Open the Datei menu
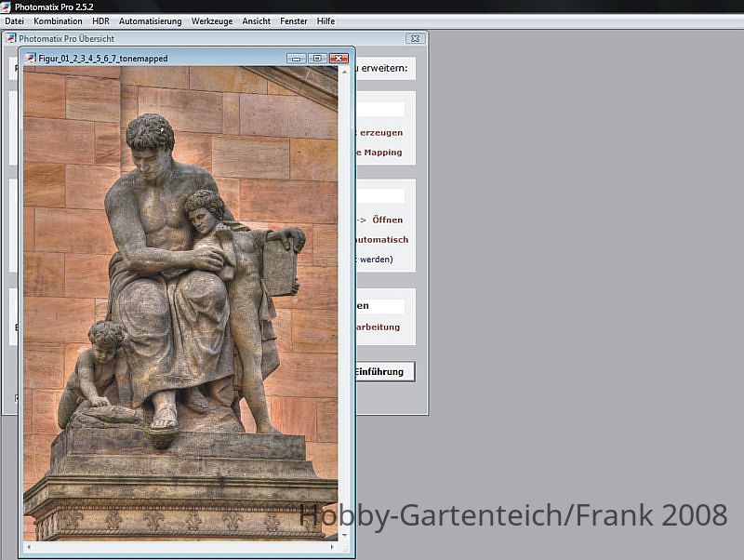744x560 pixels. click(14, 21)
